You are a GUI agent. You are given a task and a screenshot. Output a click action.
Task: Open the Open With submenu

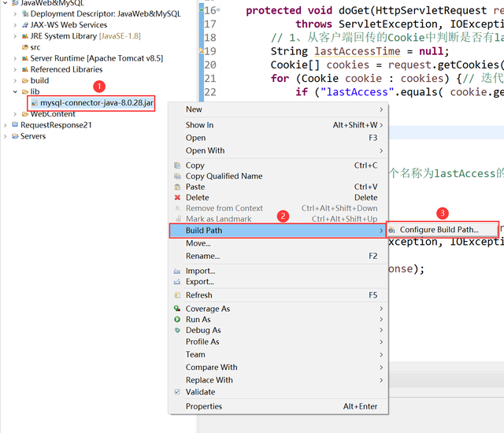pyautogui.click(x=278, y=150)
